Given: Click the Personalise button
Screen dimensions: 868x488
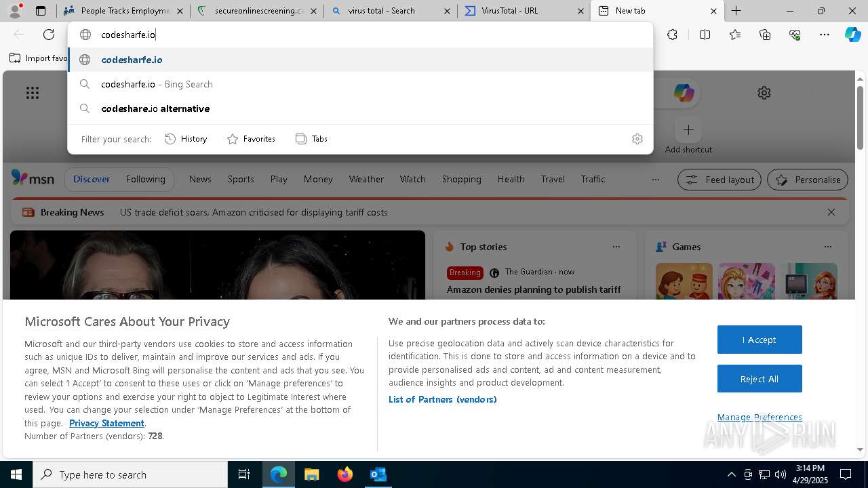Looking at the screenshot, I should click(808, 180).
